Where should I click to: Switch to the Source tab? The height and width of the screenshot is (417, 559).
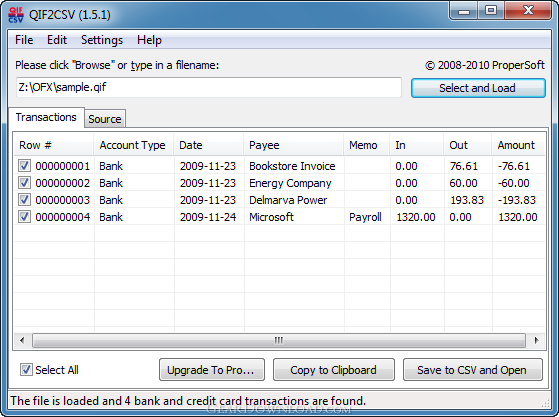coord(105,119)
